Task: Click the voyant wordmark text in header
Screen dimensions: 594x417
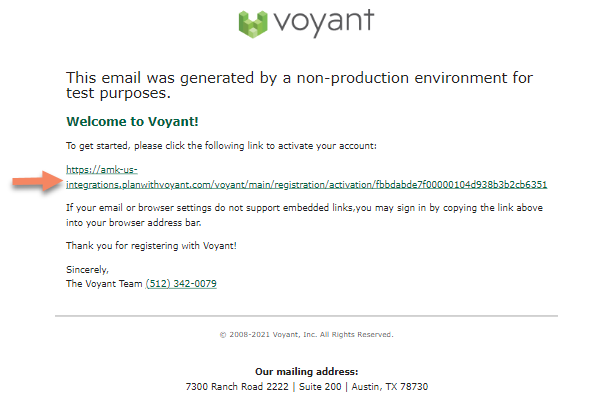Action: tap(324, 22)
